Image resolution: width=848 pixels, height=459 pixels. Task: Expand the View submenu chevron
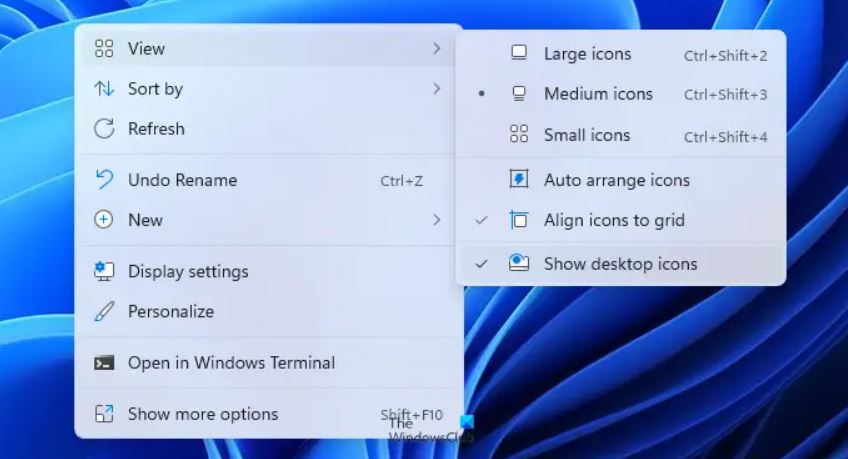click(436, 48)
